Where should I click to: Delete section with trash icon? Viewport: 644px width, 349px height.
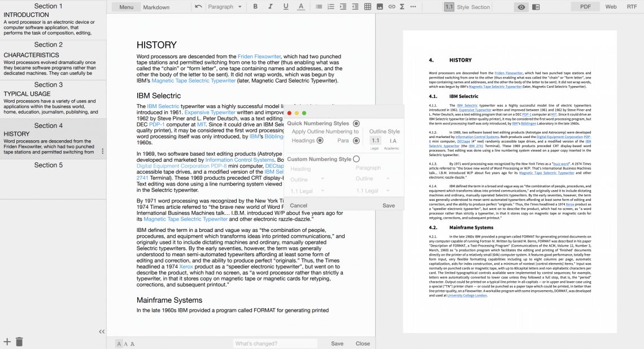[19, 342]
